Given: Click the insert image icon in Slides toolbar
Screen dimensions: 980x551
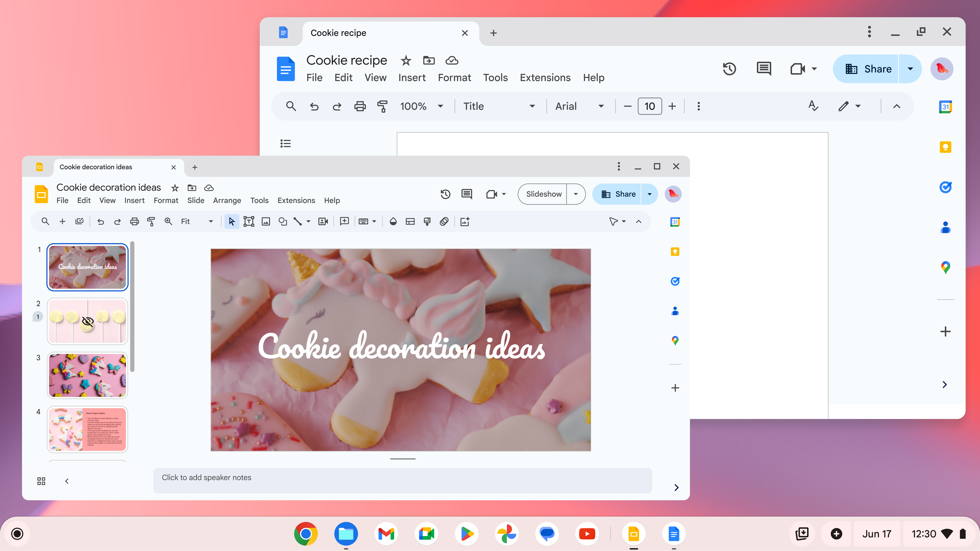Looking at the screenshot, I should [x=266, y=222].
